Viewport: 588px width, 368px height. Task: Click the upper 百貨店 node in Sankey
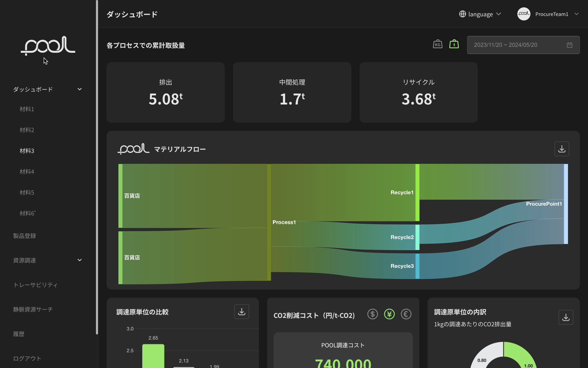pos(120,196)
